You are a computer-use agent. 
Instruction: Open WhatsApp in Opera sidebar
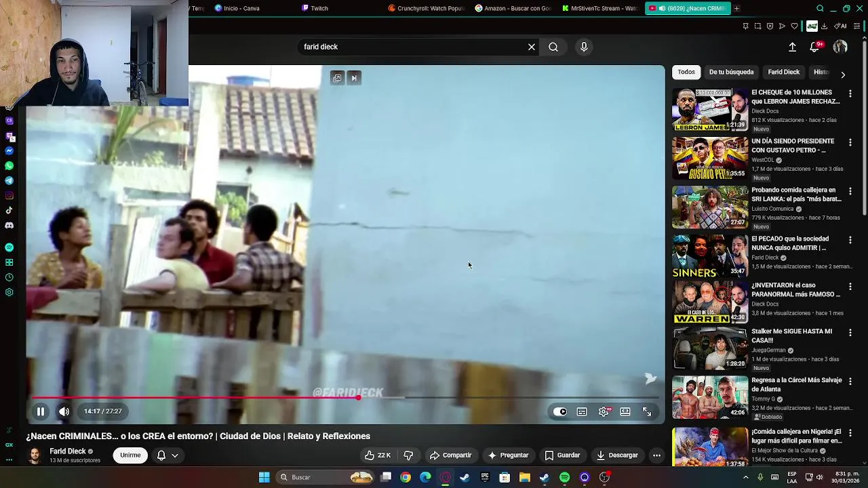pos(9,165)
